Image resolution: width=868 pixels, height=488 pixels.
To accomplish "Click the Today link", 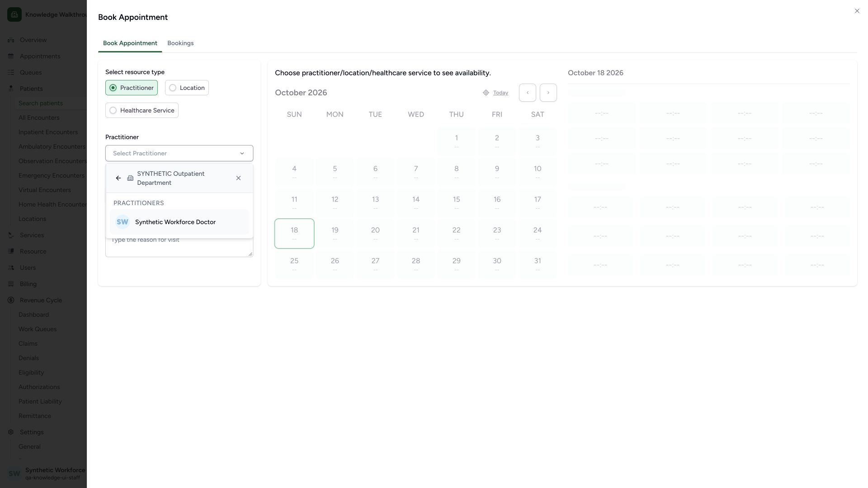I will 500,93.
